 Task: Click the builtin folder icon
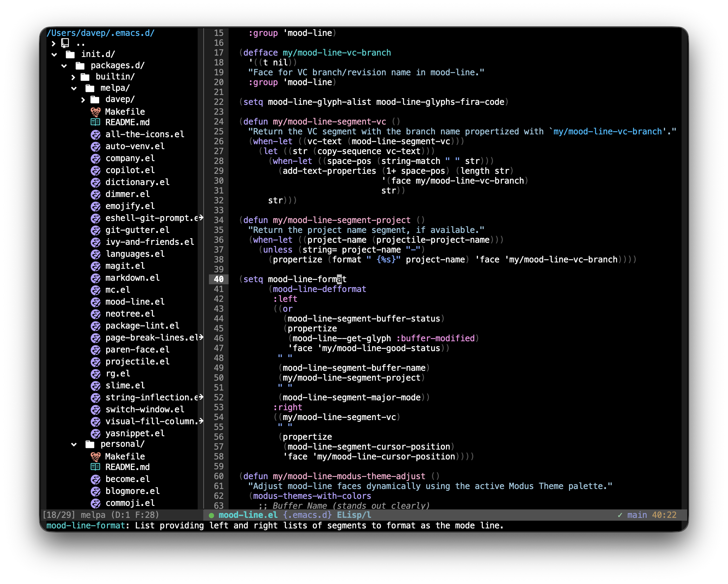coord(85,77)
